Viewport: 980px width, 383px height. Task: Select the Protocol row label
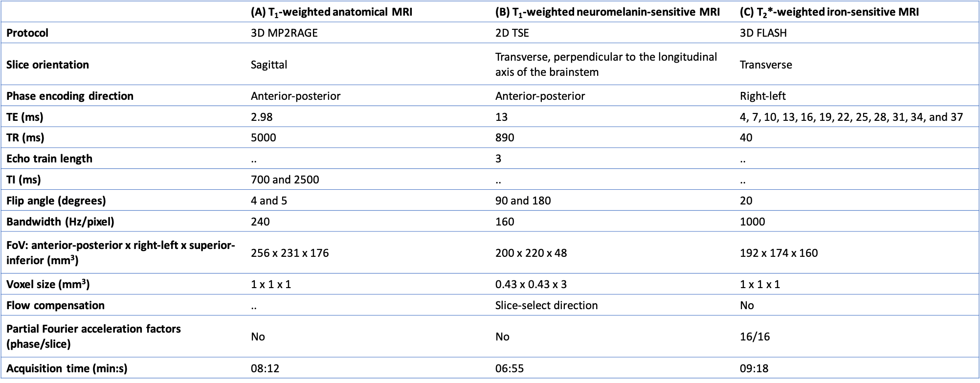[x=27, y=33]
